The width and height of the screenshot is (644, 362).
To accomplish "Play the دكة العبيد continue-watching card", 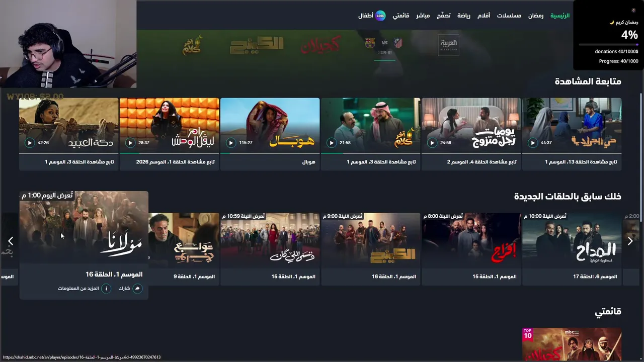I will coord(30,143).
